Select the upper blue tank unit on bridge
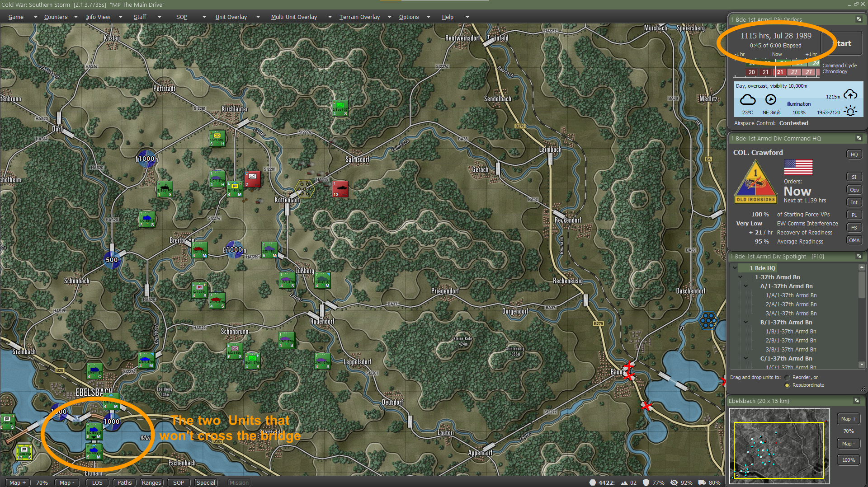868x487 pixels. point(94,431)
